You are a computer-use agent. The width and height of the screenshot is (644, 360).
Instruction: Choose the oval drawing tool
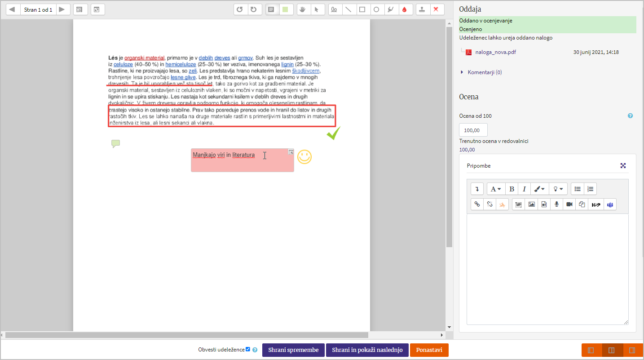(x=376, y=9)
